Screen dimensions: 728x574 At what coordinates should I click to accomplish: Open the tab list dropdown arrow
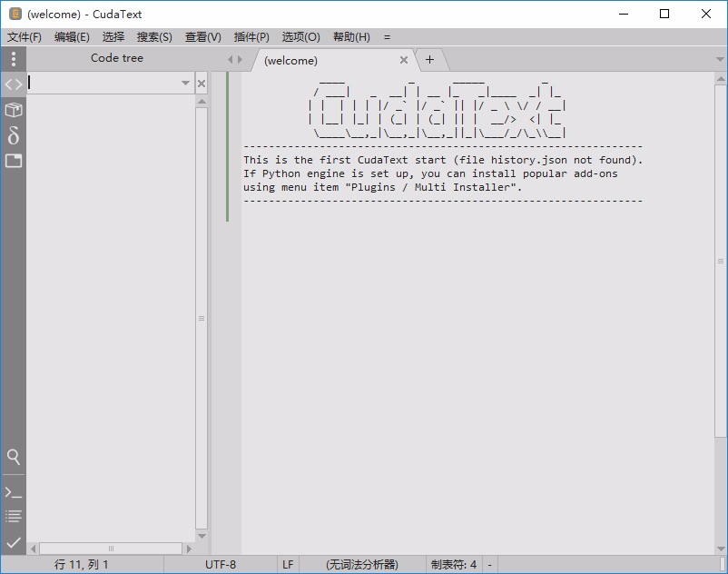720,59
